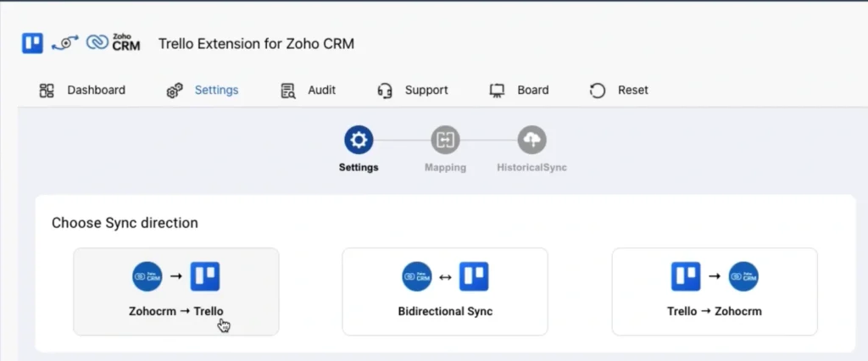The image size is (868, 361).
Task: Click the Trello logo in the header
Action: point(33,43)
